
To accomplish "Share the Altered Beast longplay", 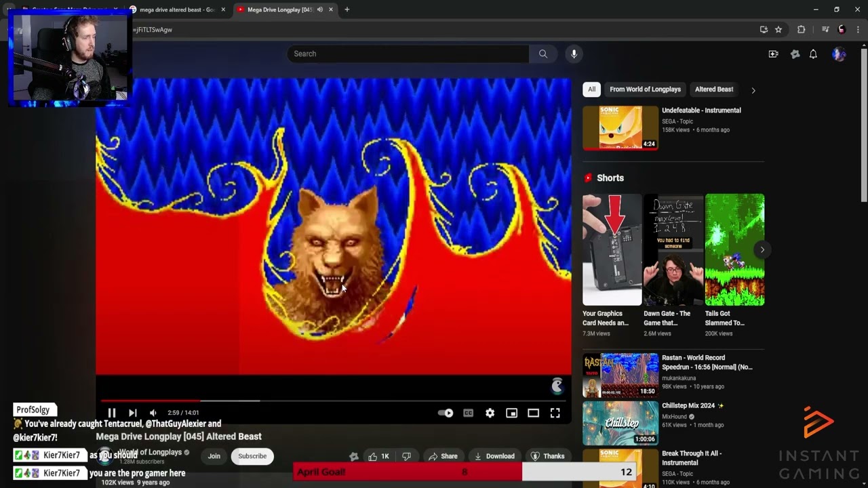I will click(x=442, y=456).
